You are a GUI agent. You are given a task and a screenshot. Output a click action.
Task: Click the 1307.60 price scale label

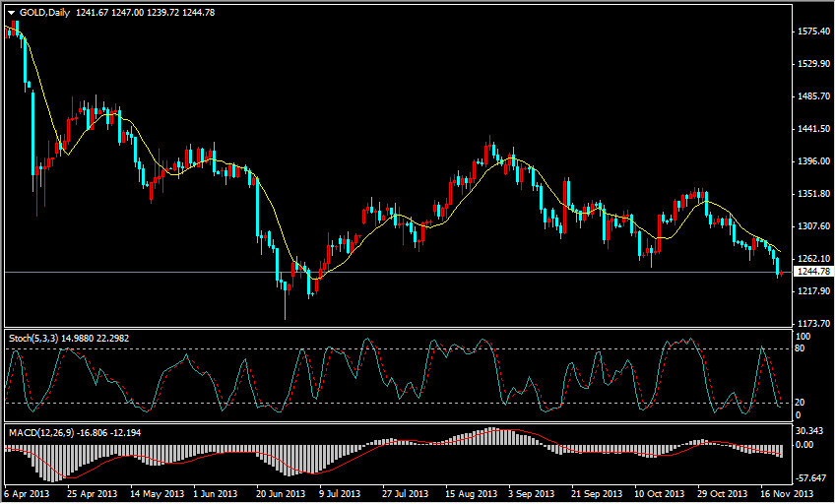pos(813,225)
